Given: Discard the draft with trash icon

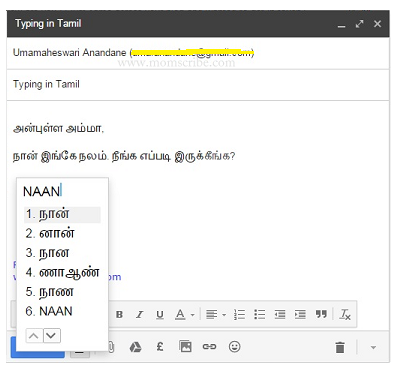Looking at the screenshot, I should 340,347.
